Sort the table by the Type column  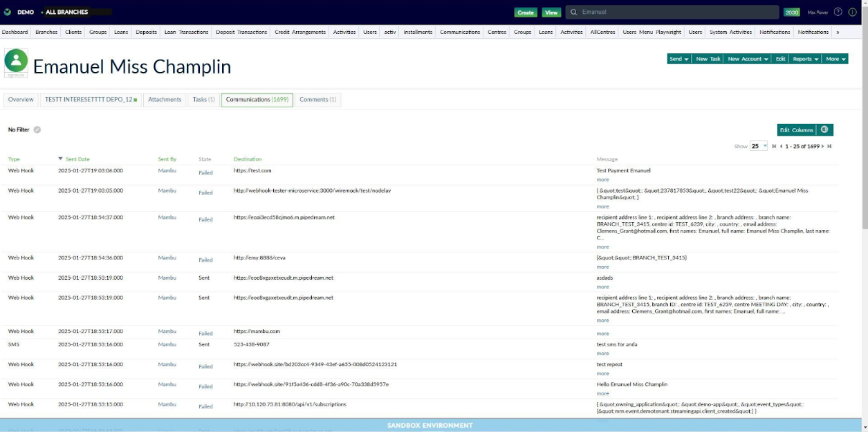coord(12,159)
